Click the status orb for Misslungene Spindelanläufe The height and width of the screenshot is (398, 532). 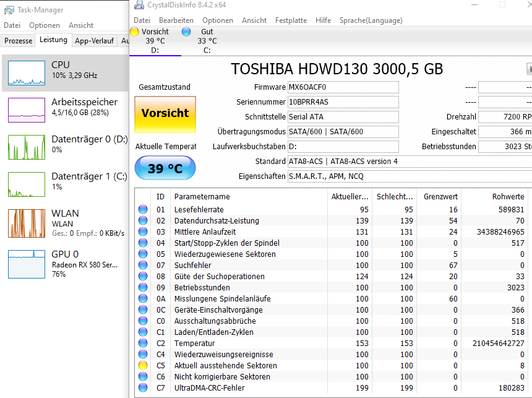pos(143,299)
